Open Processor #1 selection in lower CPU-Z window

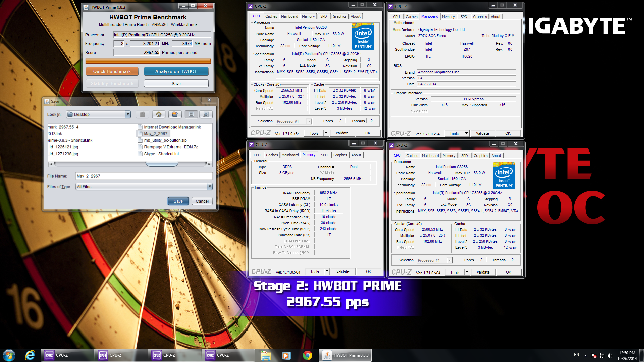(x=435, y=260)
